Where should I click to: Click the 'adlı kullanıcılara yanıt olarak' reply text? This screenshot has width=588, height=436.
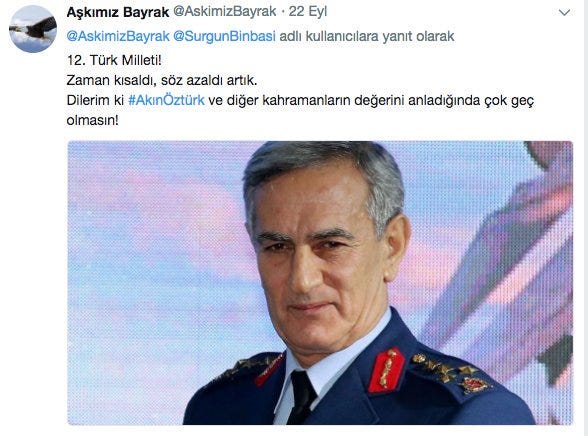click(x=367, y=36)
